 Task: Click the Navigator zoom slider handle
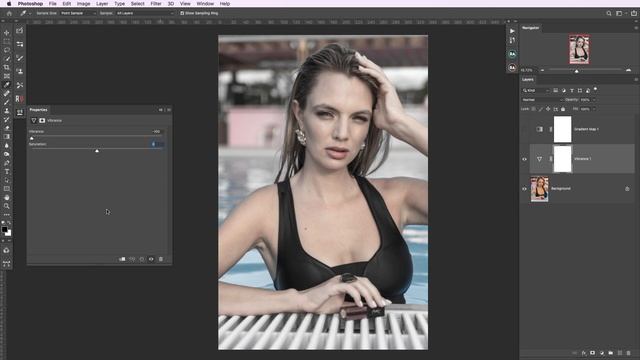pyautogui.click(x=577, y=71)
